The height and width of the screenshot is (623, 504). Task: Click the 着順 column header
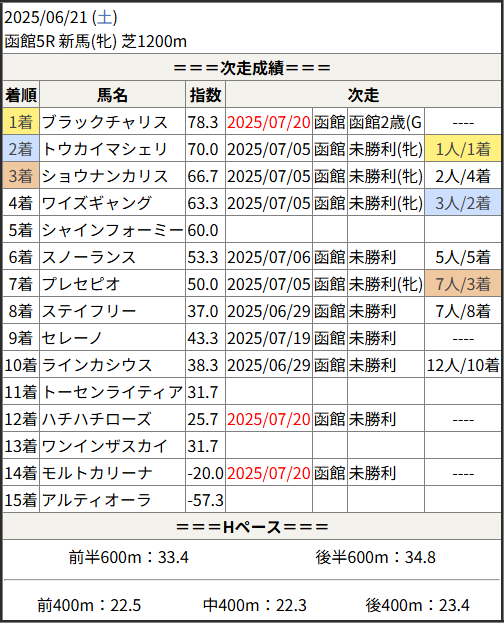pos(21,95)
